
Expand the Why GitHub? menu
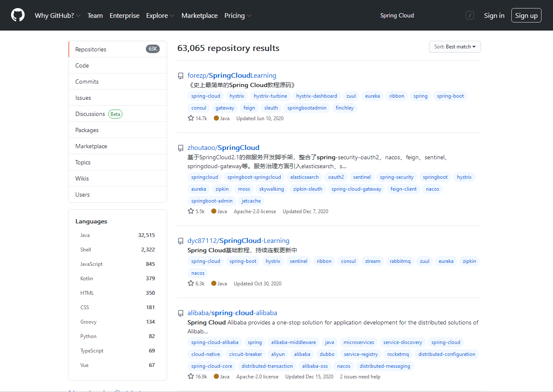click(58, 15)
